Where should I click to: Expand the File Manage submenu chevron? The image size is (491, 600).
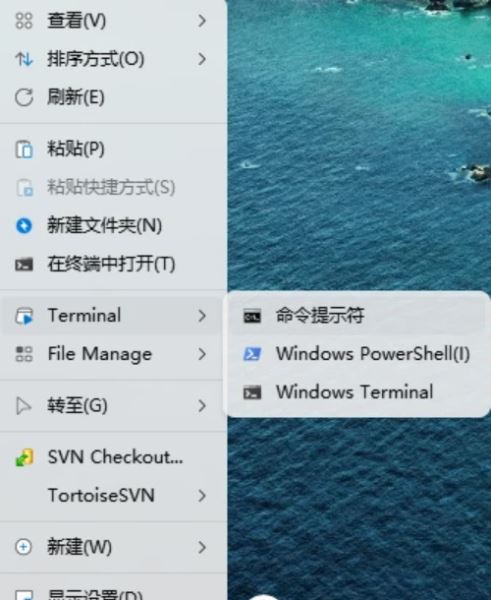coord(202,354)
